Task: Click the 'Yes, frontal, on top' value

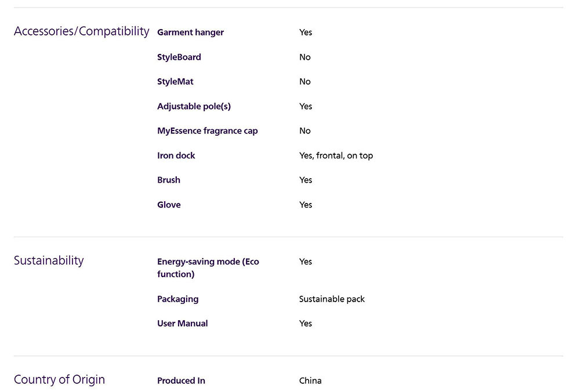Action: click(336, 155)
